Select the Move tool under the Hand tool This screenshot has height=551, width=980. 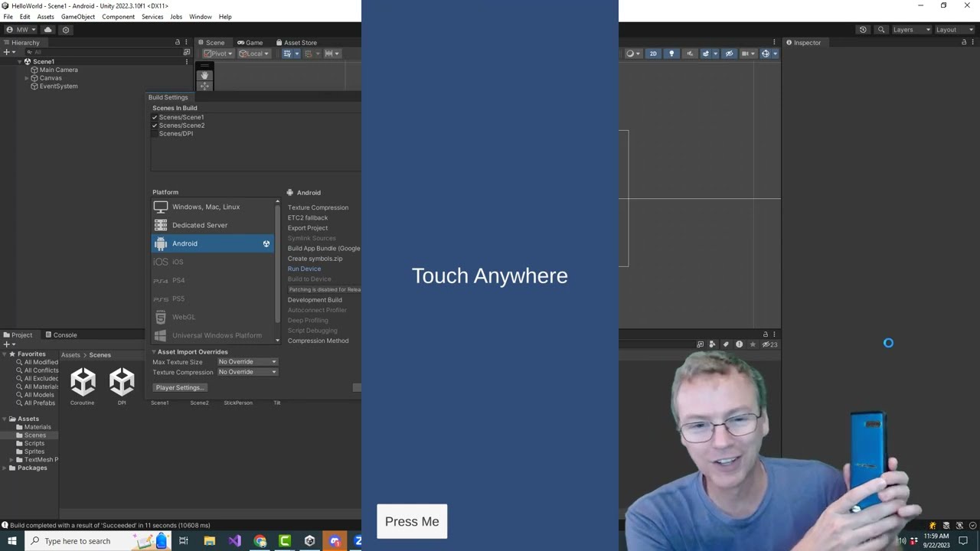[204, 86]
